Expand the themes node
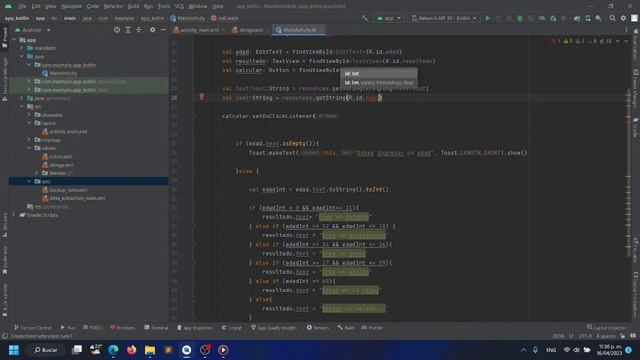The width and height of the screenshot is (640, 360). point(37,173)
